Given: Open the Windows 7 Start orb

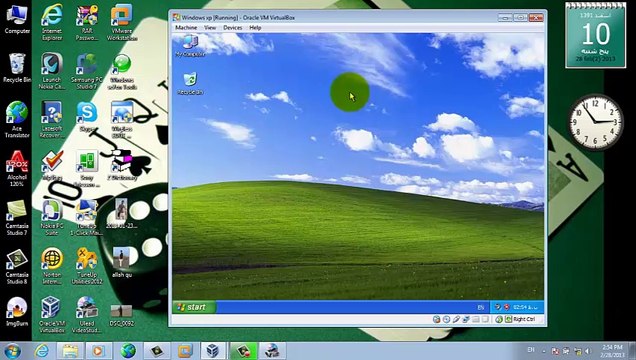Looking at the screenshot, I should pyautogui.click(x=13, y=351).
